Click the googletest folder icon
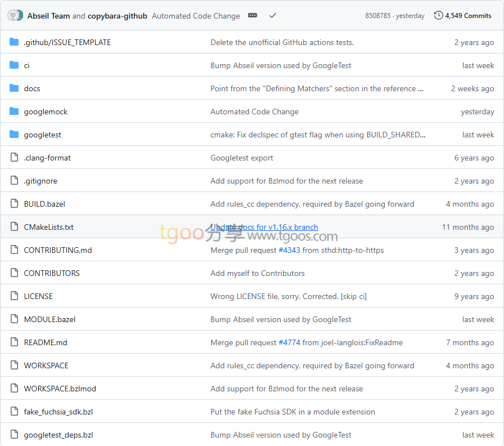504x446 pixels. click(14, 134)
